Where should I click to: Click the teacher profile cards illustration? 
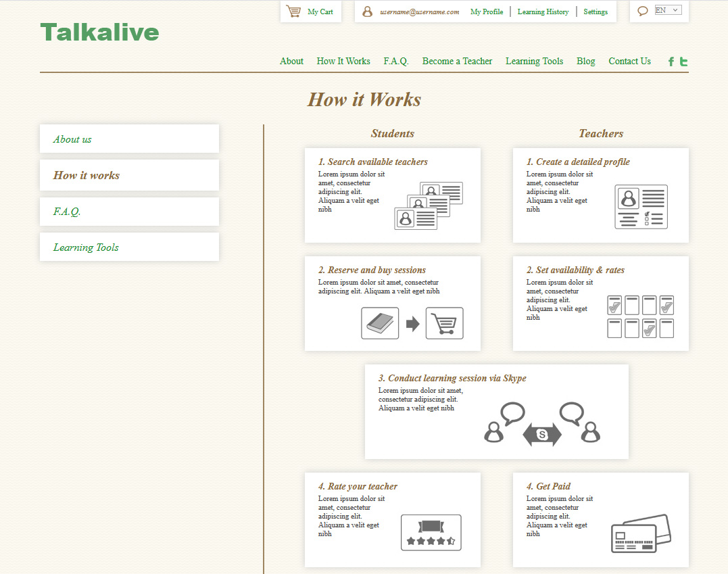(x=429, y=206)
